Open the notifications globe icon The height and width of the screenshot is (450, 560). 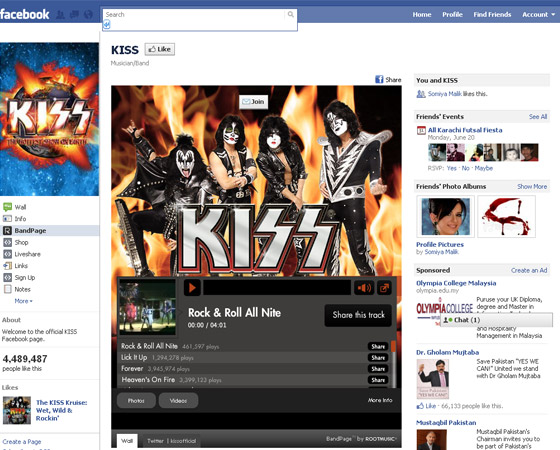(88, 15)
